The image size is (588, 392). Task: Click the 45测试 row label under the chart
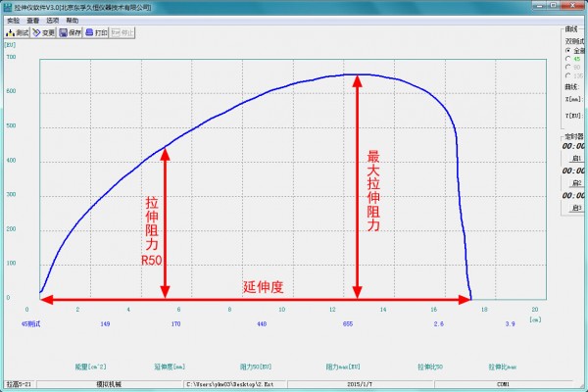point(32,321)
